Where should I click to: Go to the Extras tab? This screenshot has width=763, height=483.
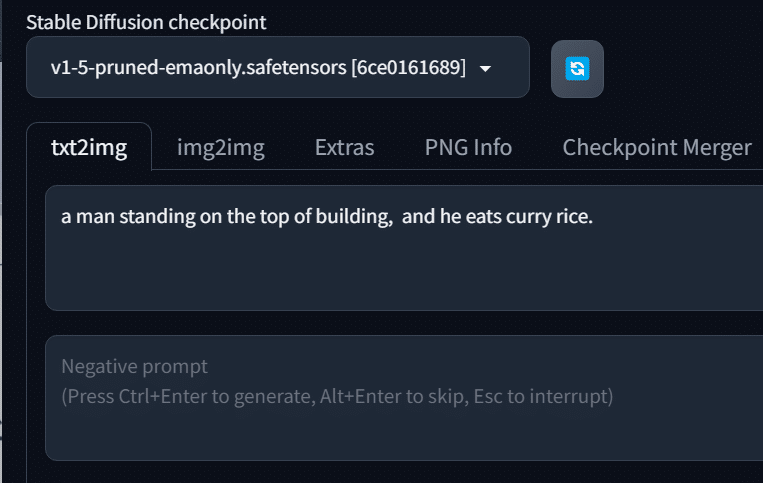(345, 147)
